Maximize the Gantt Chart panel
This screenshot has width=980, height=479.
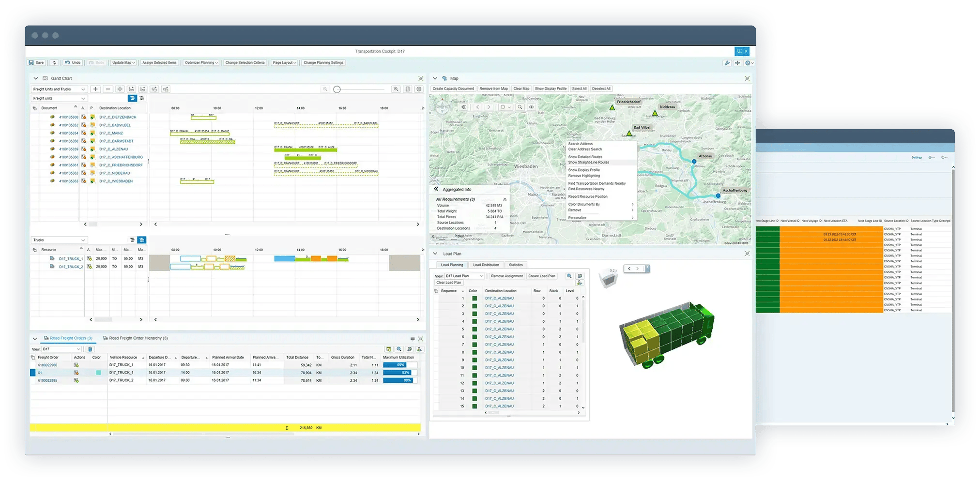click(x=421, y=78)
